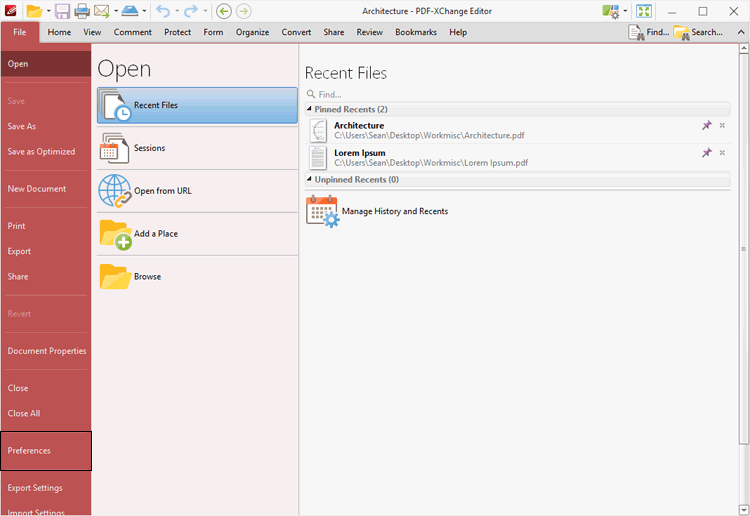
Task: Click the Search folder icon
Action: click(x=681, y=33)
